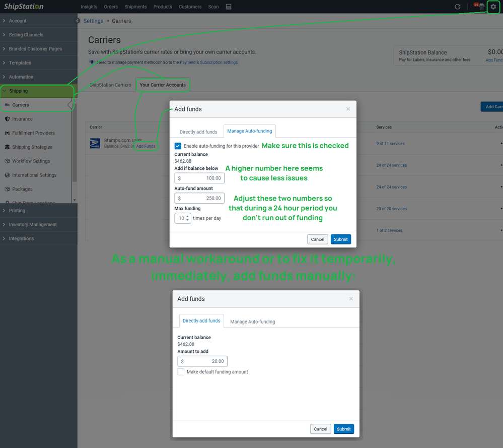
Task: Click the International Settings globe icon
Action: pos(7,175)
